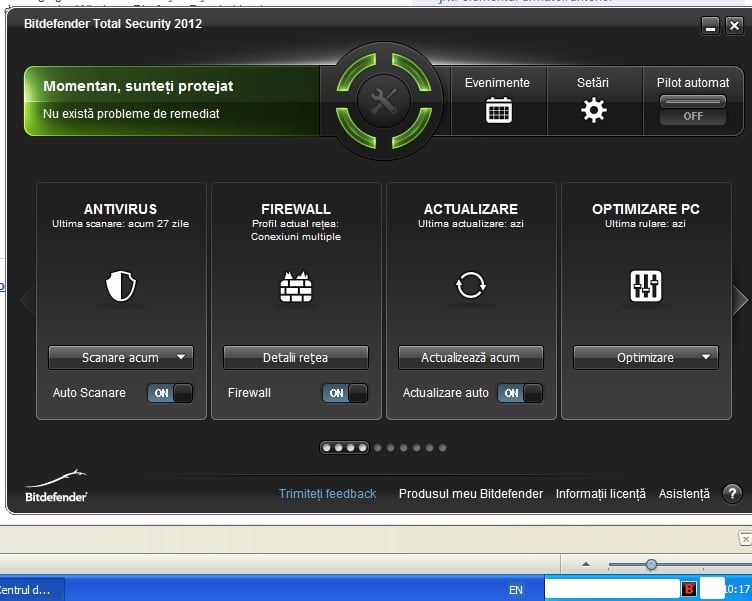
Task: Click OPTIMIZARE PC panel heading
Action: [x=646, y=209]
